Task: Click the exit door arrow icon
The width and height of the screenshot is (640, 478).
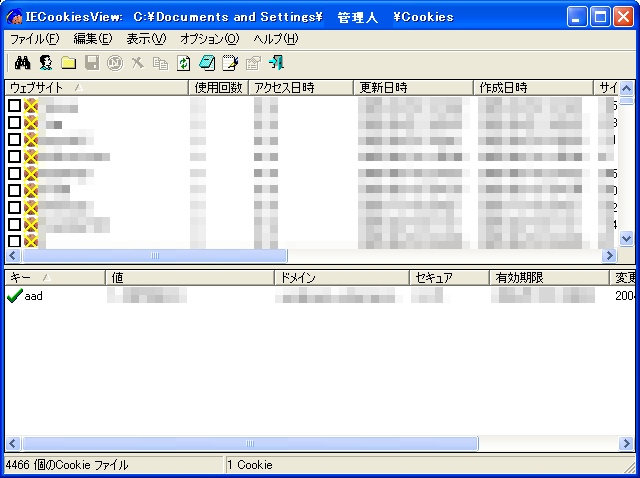Action: tap(276, 63)
